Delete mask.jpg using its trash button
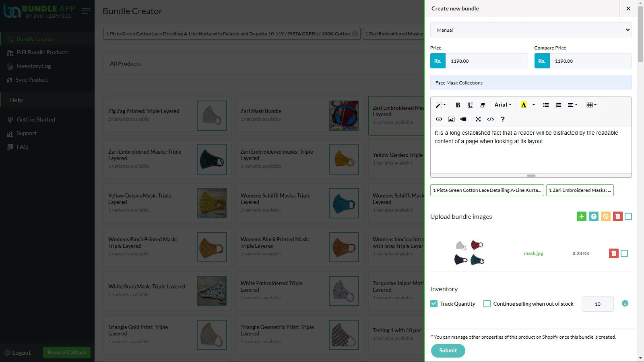This screenshot has width=644, height=362. [614, 253]
